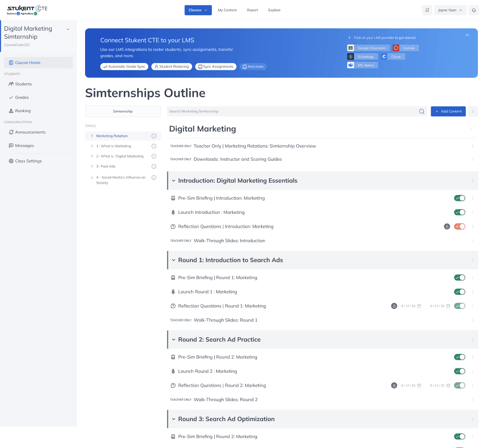
Task: Click lock icon on Reflection Questions Round 2 row
Action: pos(394,385)
